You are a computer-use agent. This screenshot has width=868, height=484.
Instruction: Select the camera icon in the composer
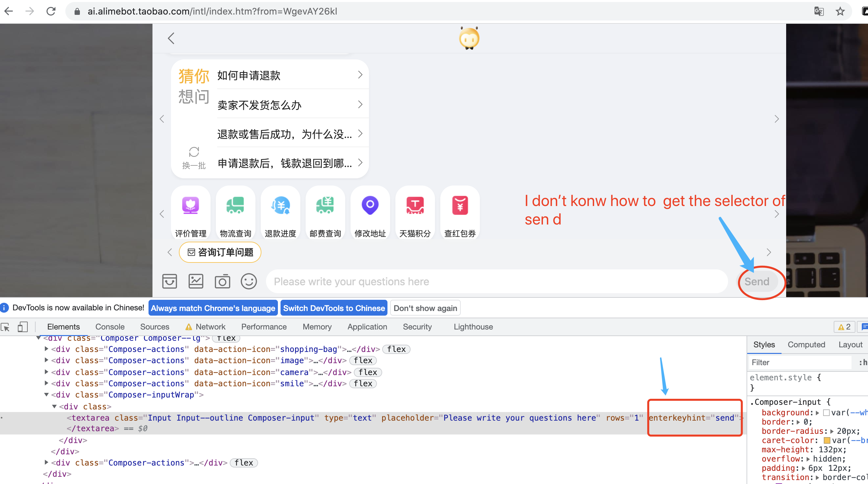(222, 281)
